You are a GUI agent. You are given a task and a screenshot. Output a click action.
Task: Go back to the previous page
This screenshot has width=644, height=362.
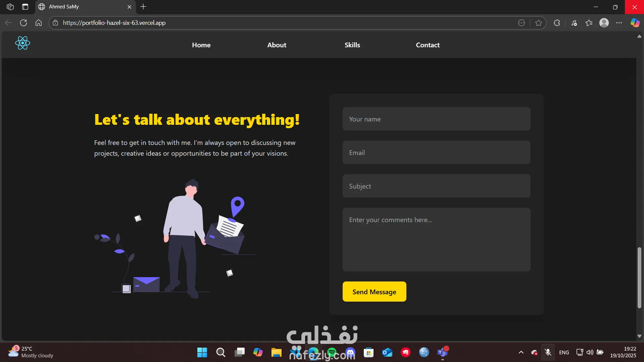pos(8,23)
